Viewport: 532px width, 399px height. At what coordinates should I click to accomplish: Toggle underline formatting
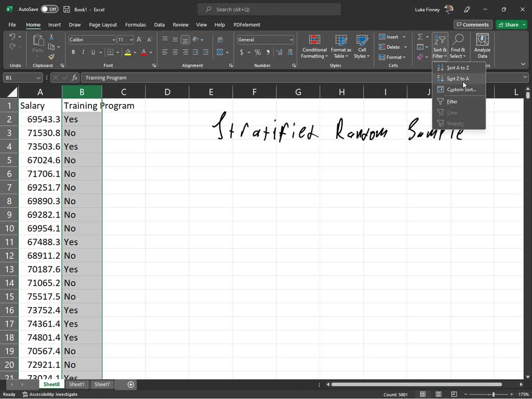click(x=92, y=52)
